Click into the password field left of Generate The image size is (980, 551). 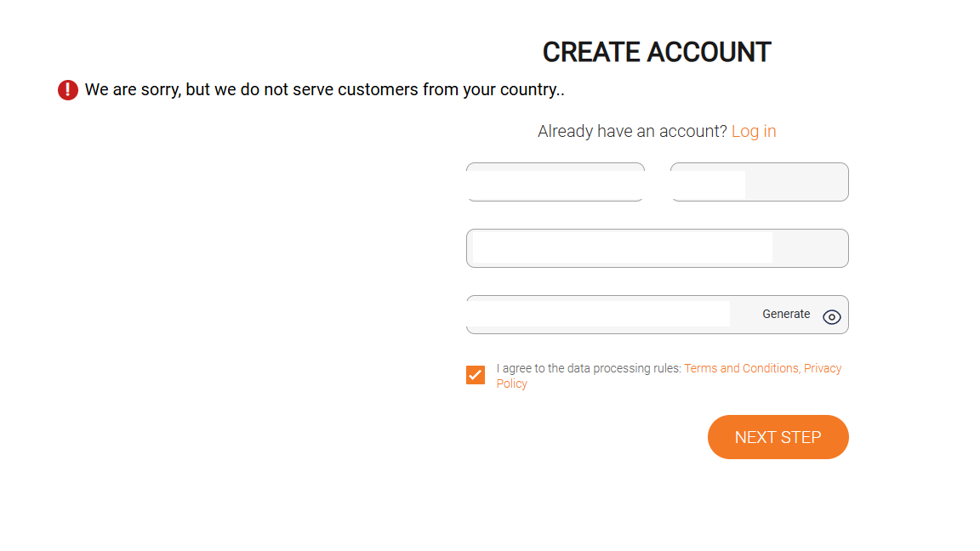(598, 315)
